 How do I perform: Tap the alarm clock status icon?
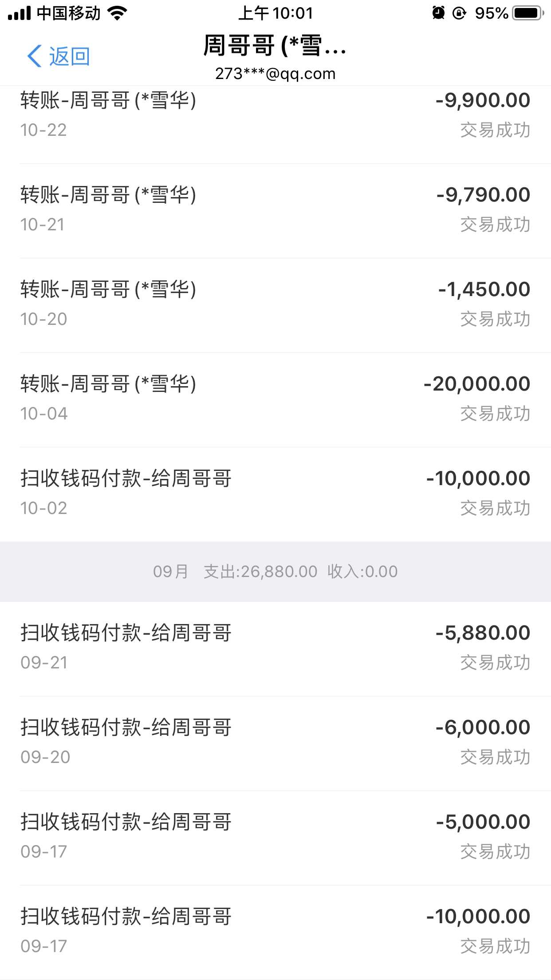(x=438, y=13)
